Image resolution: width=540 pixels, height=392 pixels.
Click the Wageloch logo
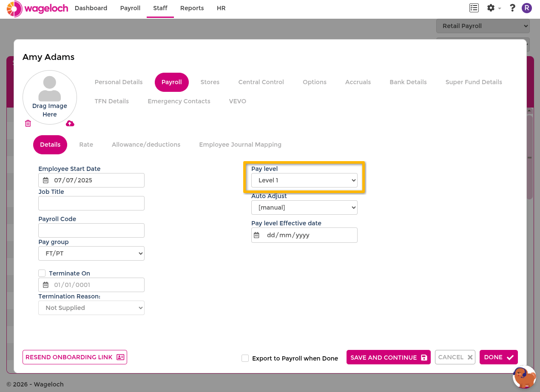tap(37, 9)
